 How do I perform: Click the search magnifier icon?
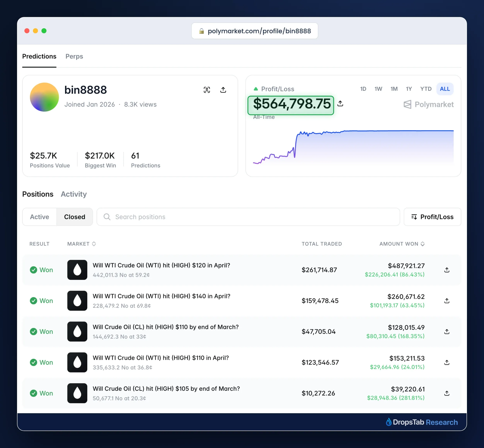tap(107, 217)
